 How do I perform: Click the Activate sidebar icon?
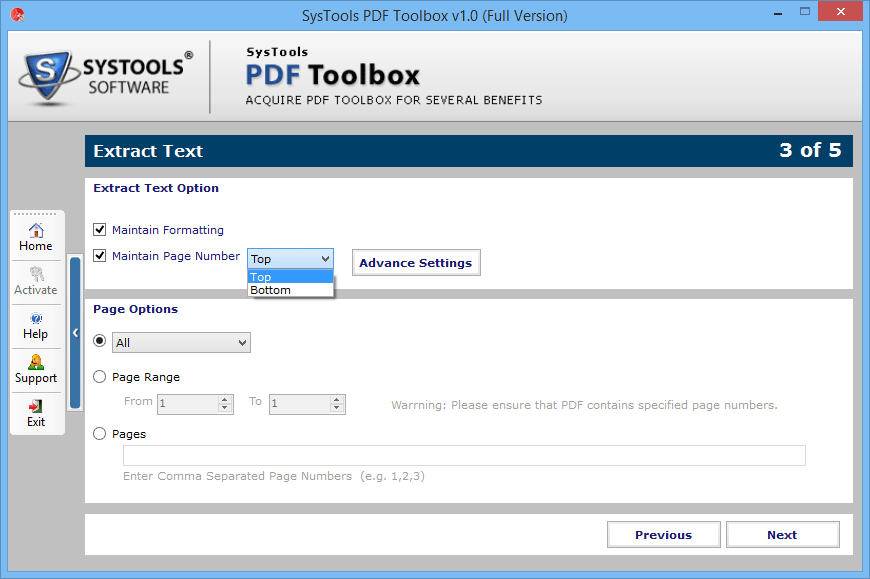click(x=36, y=281)
